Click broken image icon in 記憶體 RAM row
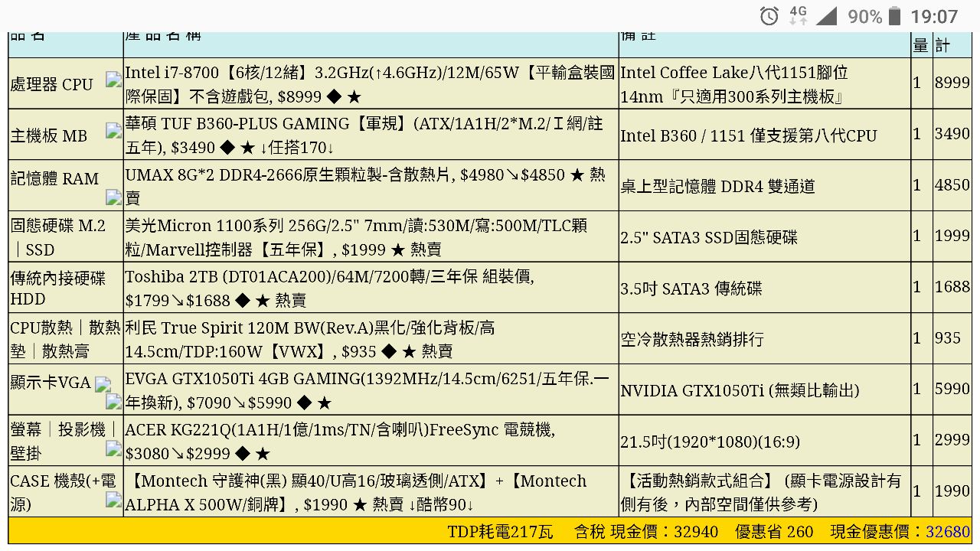 113,197
